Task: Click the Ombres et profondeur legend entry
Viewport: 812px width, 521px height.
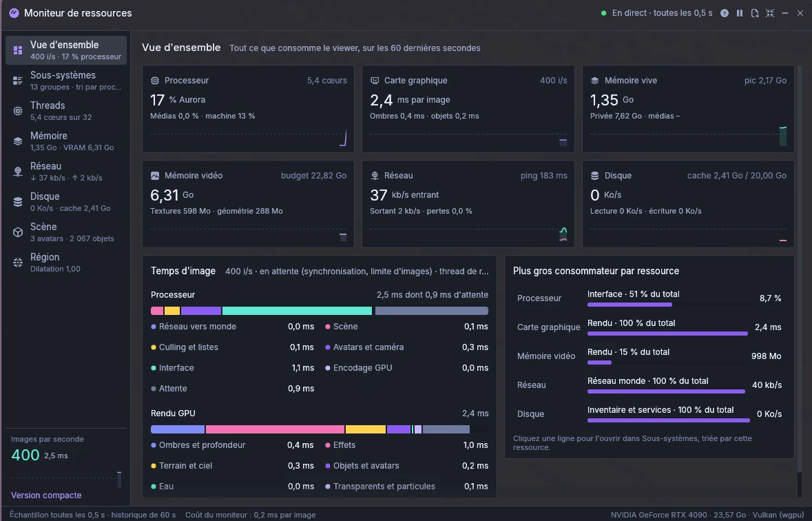Action: coord(233,445)
